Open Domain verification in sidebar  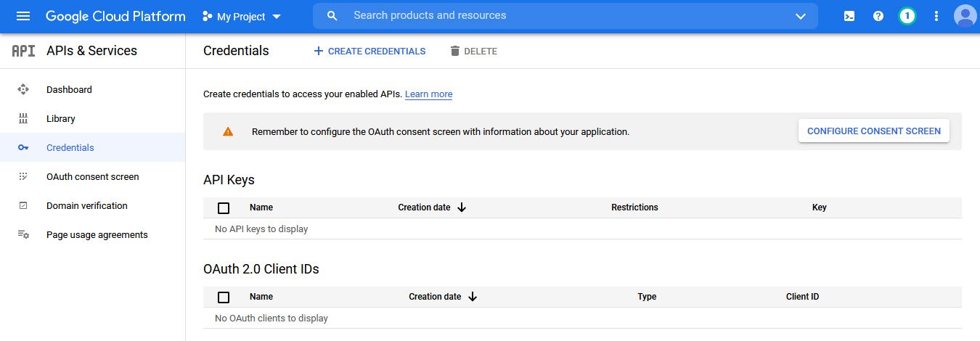point(93,205)
